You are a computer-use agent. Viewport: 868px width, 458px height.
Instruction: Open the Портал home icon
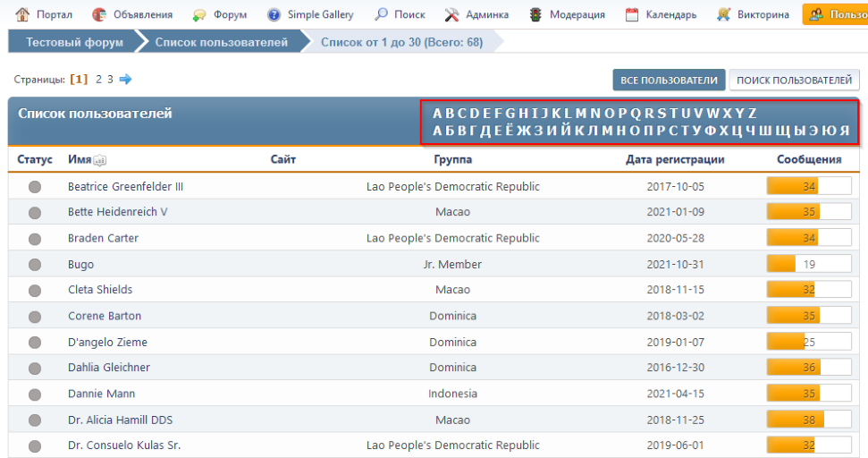click(x=22, y=14)
